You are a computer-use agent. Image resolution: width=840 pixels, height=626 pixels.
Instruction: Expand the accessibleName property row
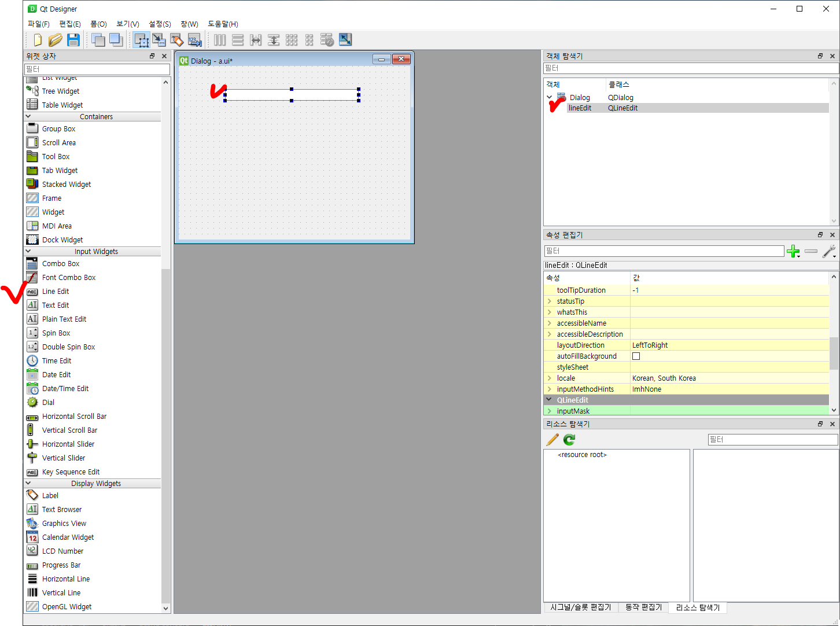(x=550, y=323)
